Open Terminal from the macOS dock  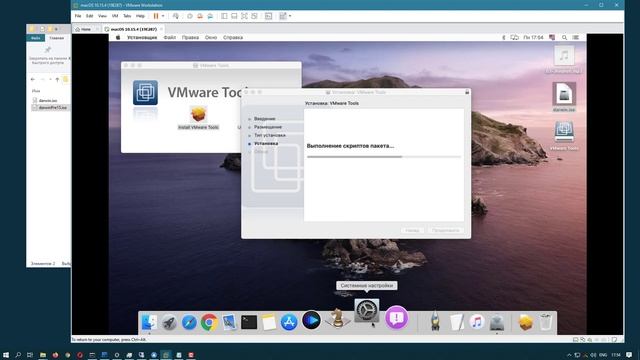[x=249, y=322]
